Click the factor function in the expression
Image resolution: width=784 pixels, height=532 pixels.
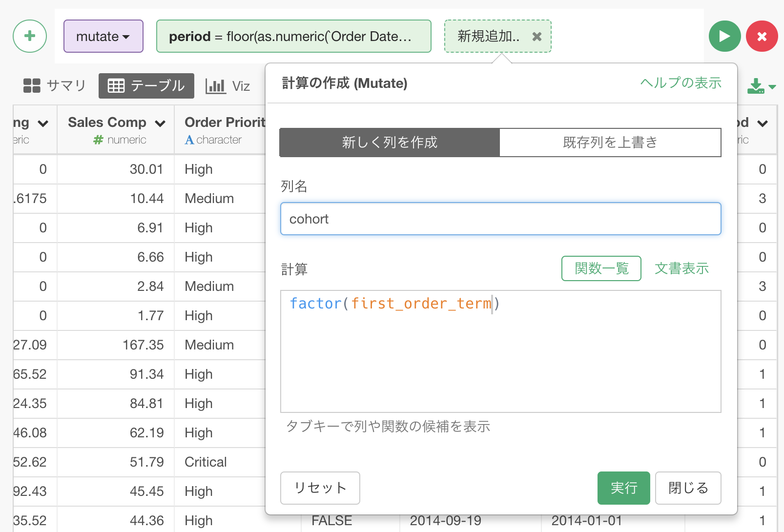pos(315,304)
